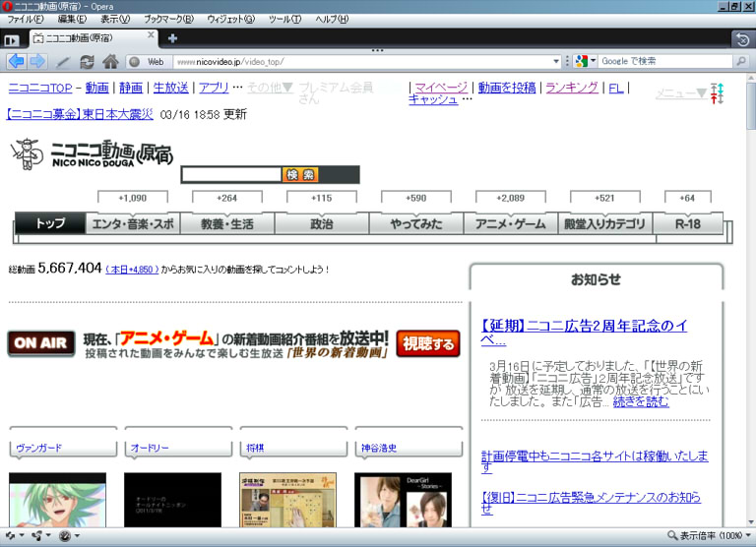Open the 続きを読む link

[x=641, y=401]
